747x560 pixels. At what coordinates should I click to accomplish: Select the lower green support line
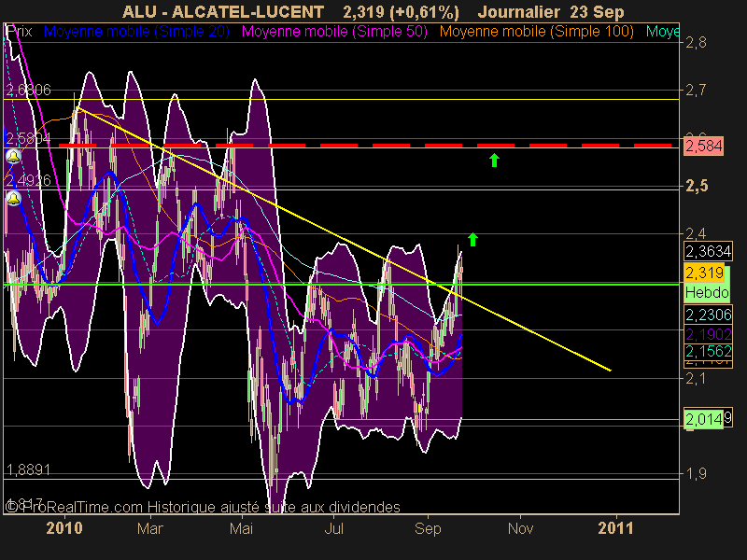(501, 419)
